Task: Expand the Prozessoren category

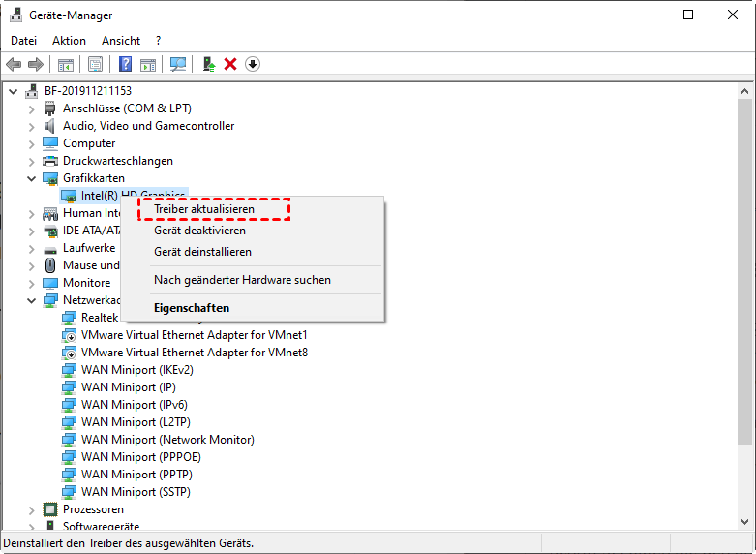Action: click(x=31, y=509)
